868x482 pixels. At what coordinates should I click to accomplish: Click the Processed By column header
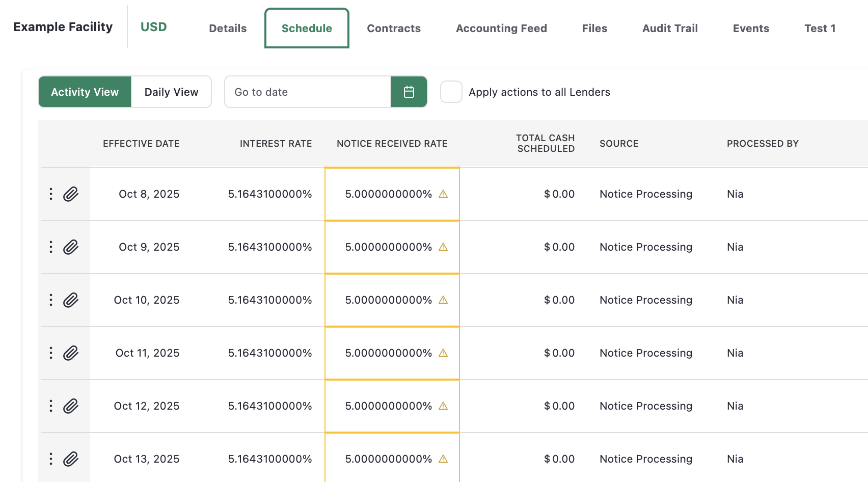point(763,144)
